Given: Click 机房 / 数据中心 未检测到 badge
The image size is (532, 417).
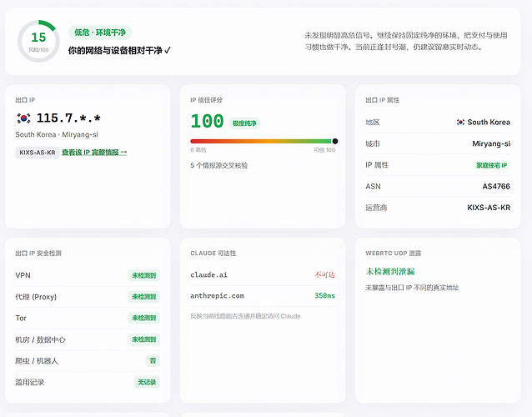Looking at the screenshot, I should point(144,339).
